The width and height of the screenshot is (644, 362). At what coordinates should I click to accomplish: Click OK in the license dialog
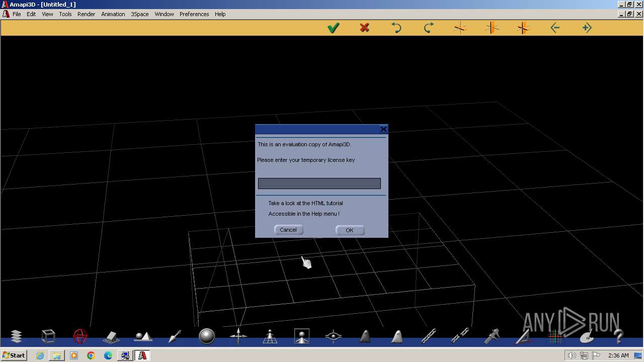350,230
